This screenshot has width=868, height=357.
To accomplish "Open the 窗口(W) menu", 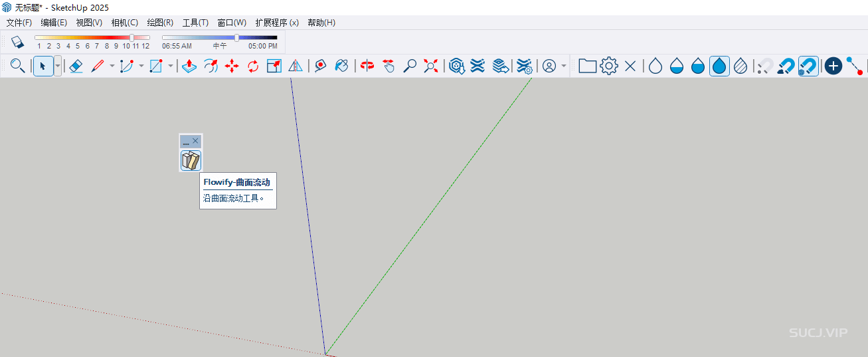I will 232,23.
